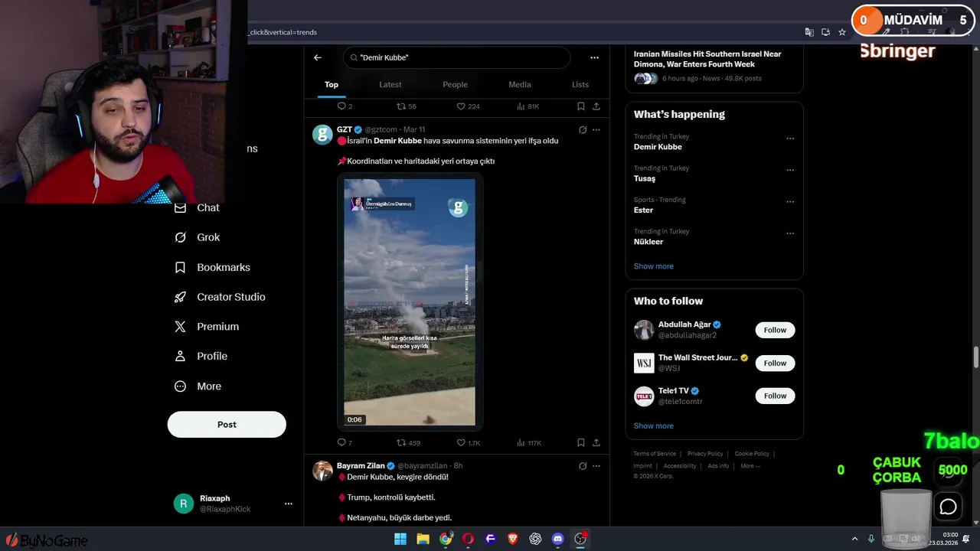Show more trends under What's happening
This screenshot has height=551, width=980.
654,266
